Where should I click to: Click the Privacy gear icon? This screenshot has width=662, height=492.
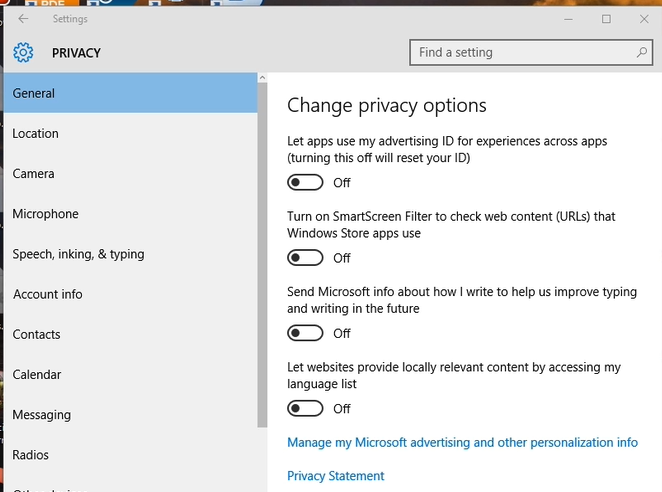point(23,53)
